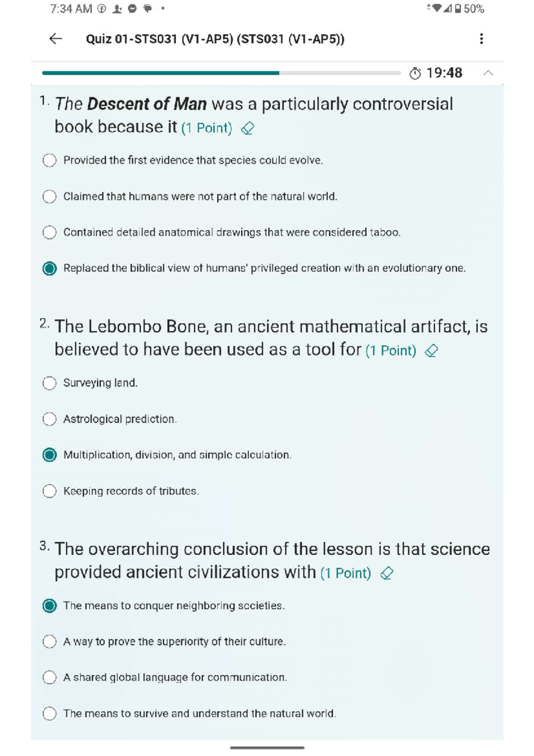Click "Claimed that humans were not part" text
The image size is (534, 756).
(x=200, y=196)
